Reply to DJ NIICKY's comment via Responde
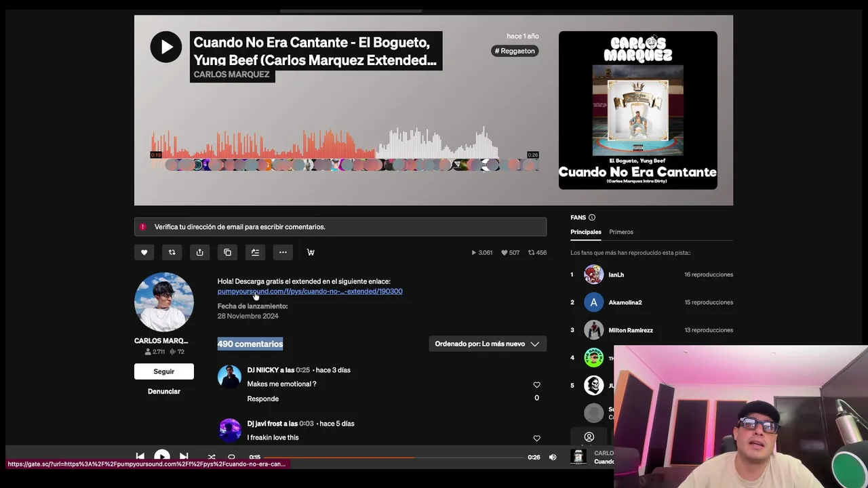 click(x=263, y=399)
